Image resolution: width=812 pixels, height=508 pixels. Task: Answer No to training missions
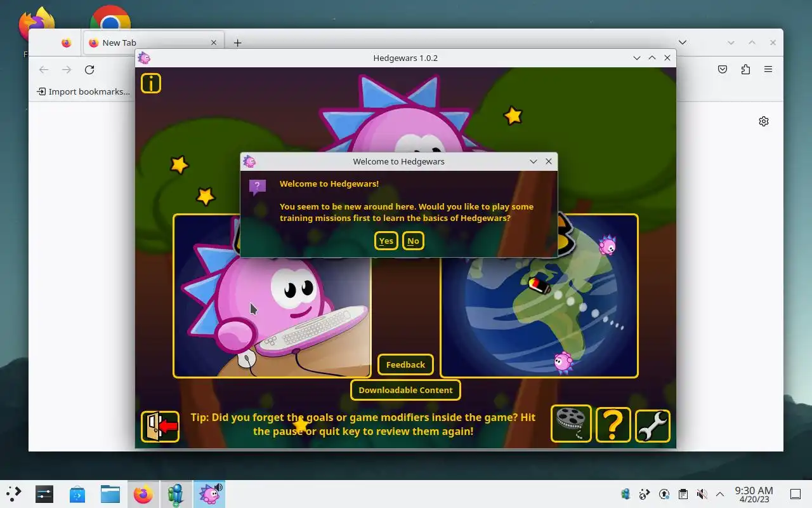[x=413, y=241]
